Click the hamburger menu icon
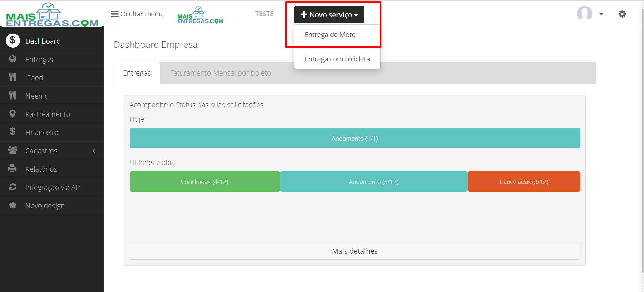This screenshot has height=292, width=644. point(115,14)
